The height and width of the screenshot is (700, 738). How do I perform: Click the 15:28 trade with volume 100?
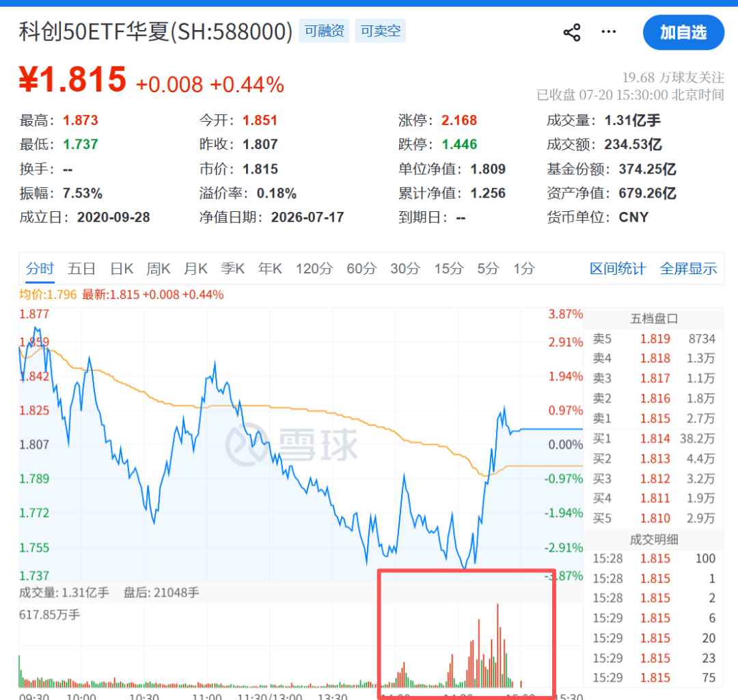pos(654,558)
